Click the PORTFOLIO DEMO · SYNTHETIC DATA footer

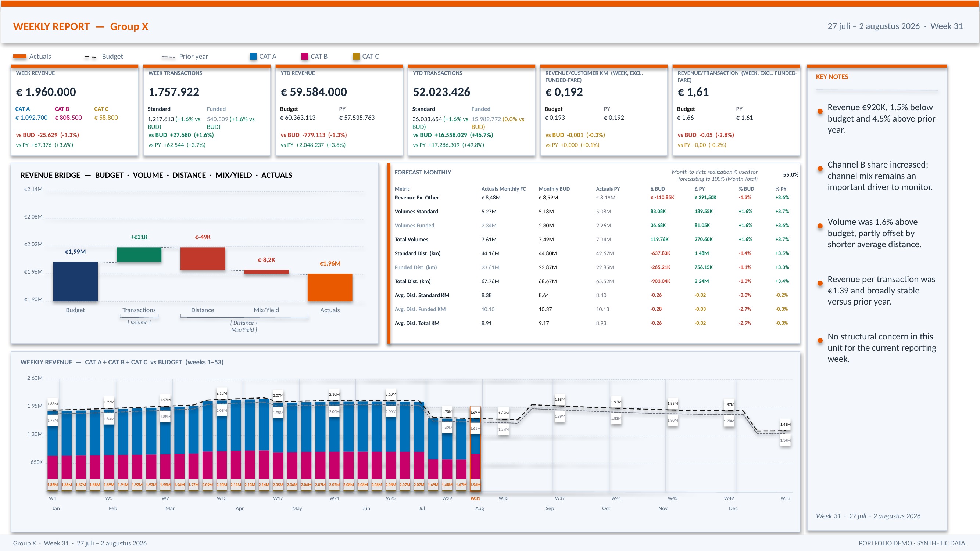[912, 543]
